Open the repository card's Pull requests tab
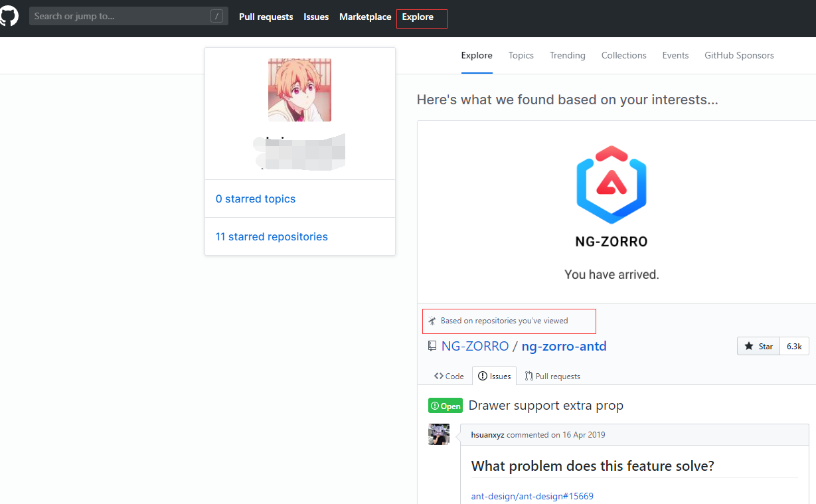This screenshot has height=504, width=816. [552, 376]
